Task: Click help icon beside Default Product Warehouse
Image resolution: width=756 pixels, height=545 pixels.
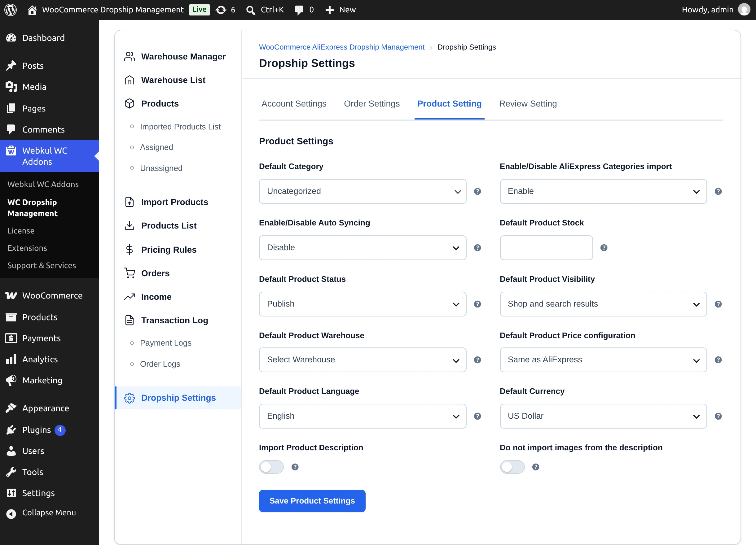Action: click(477, 360)
